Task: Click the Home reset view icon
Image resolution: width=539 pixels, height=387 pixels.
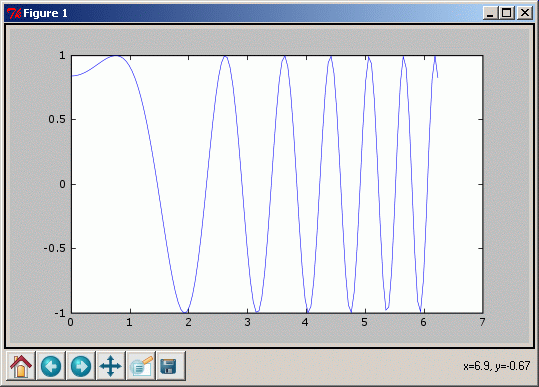Action: [21, 366]
